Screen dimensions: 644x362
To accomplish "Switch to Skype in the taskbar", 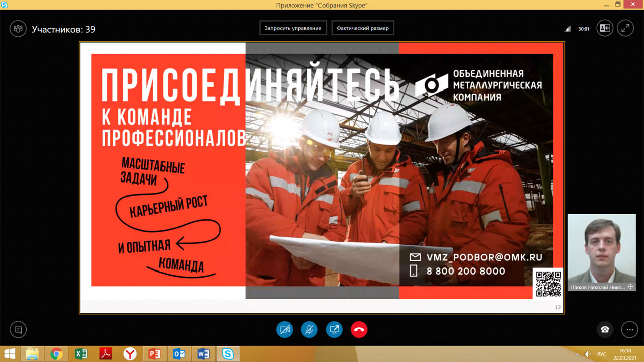I will 228,354.
